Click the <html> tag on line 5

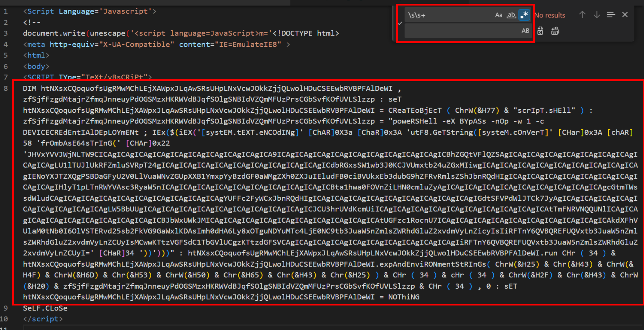coord(36,55)
